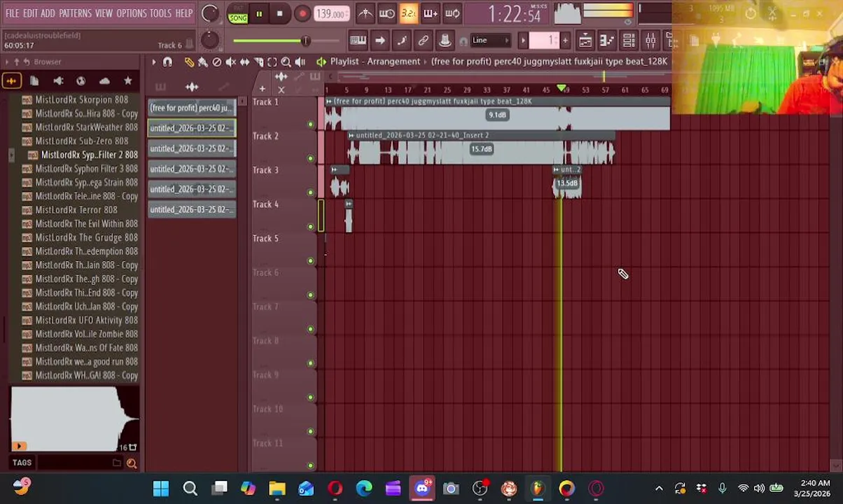Open the FILE menu
The image size is (843, 504).
pyautogui.click(x=12, y=13)
